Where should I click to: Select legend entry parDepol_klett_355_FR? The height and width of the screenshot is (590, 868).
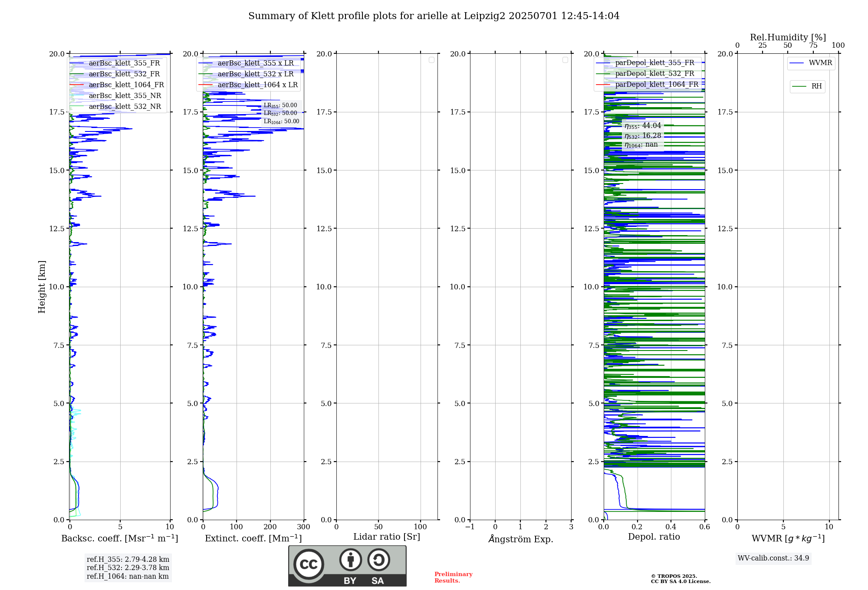[646, 62]
